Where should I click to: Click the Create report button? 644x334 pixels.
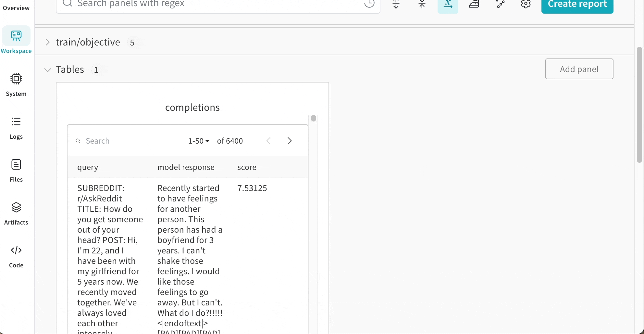point(577,4)
